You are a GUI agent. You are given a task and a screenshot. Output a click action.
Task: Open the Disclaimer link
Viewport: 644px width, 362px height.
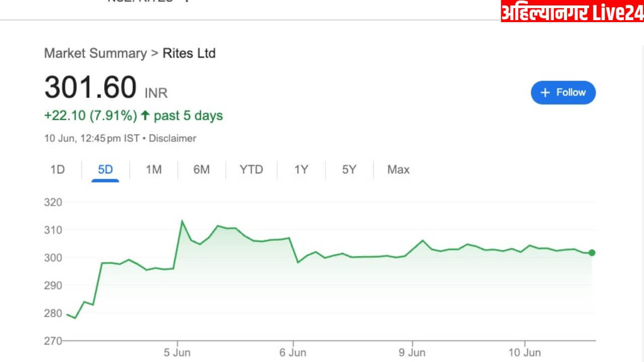point(172,138)
